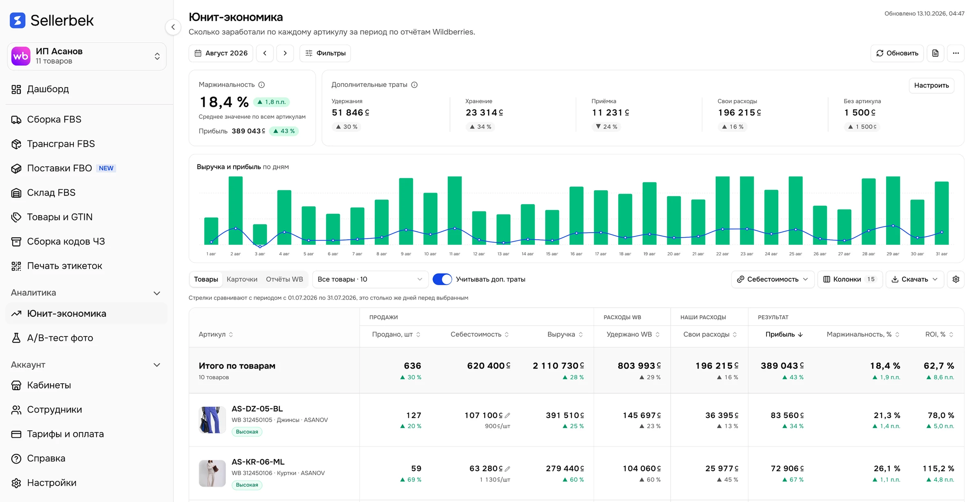Open the Август 2026 date picker

(x=221, y=53)
